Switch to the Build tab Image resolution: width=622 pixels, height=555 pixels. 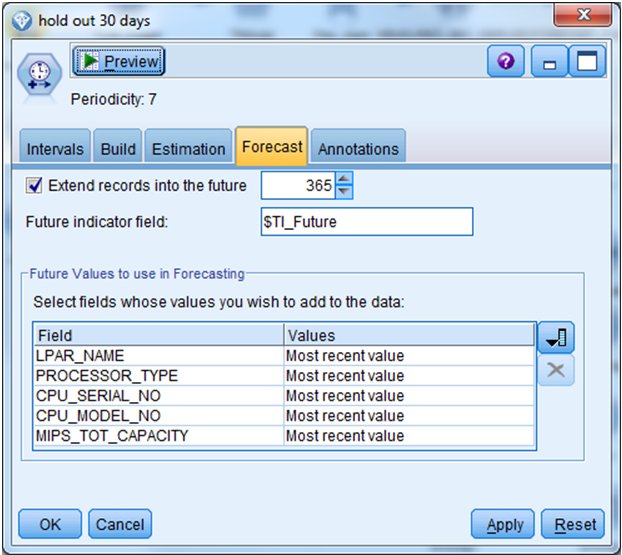[x=118, y=149]
